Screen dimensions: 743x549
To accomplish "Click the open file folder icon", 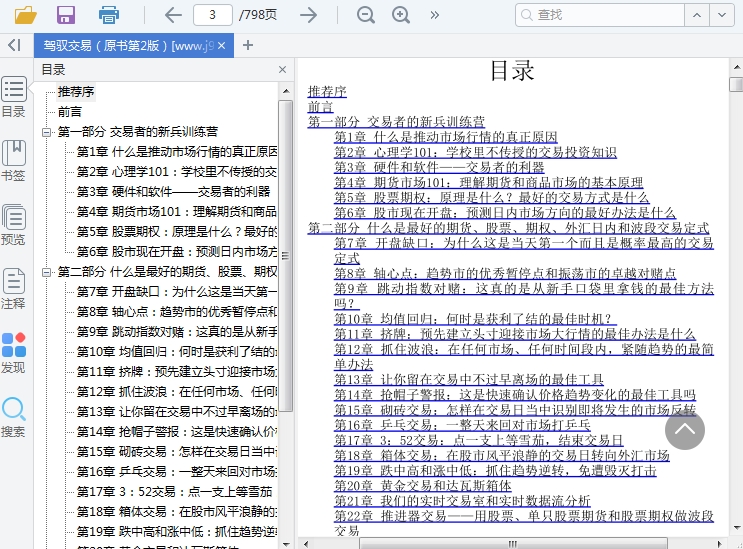I will tap(25, 15).
